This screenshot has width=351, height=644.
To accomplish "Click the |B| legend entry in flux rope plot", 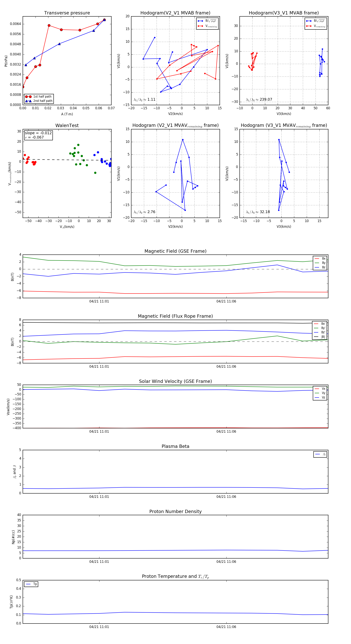I will (x=320, y=337).
